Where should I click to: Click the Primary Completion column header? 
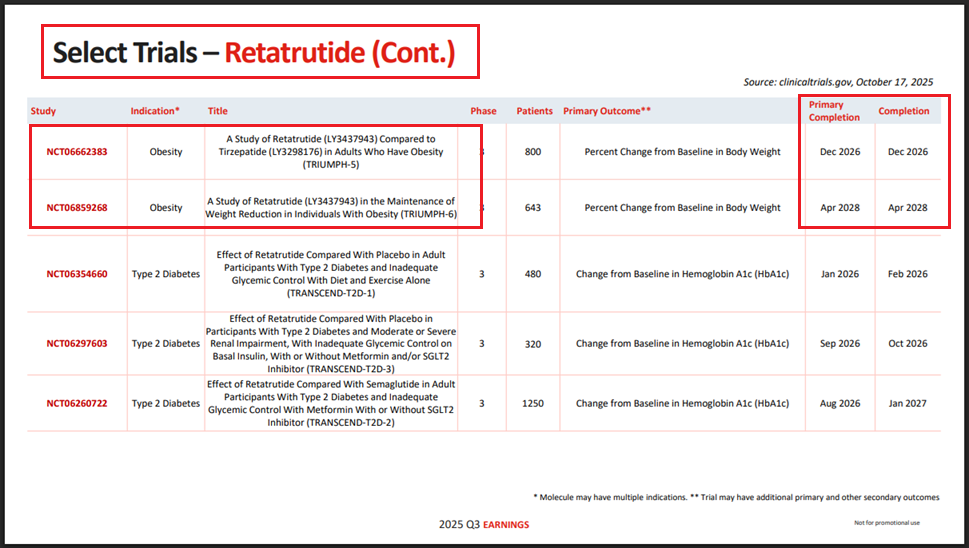click(834, 111)
